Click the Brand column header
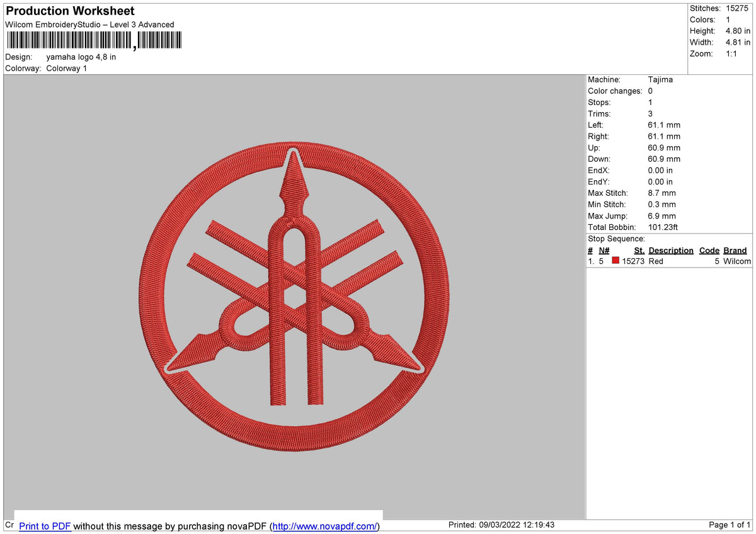Screen dimensions: 756x534 click(735, 250)
